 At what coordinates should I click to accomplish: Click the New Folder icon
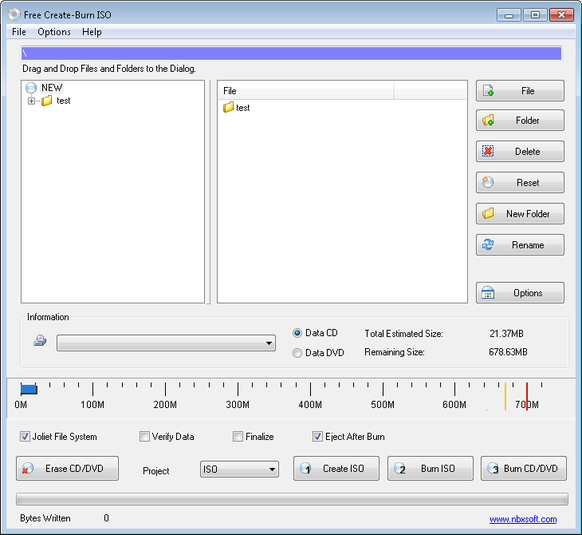click(x=488, y=213)
